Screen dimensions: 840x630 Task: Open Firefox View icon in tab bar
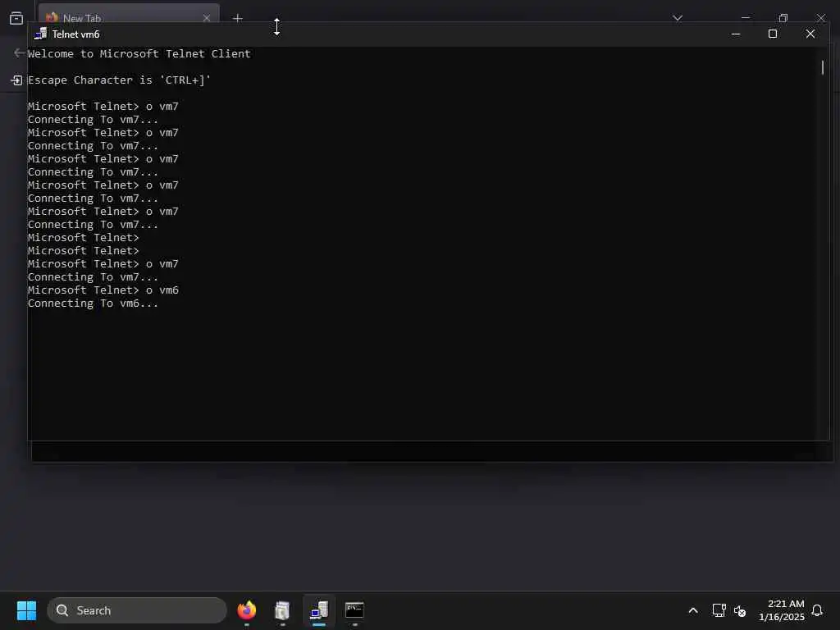(16, 18)
